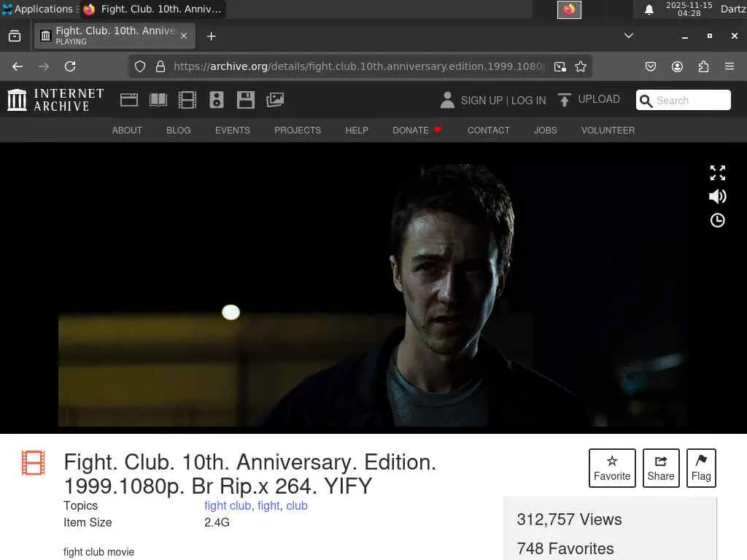Open the picture-in-picture URL bar icon

point(560,66)
